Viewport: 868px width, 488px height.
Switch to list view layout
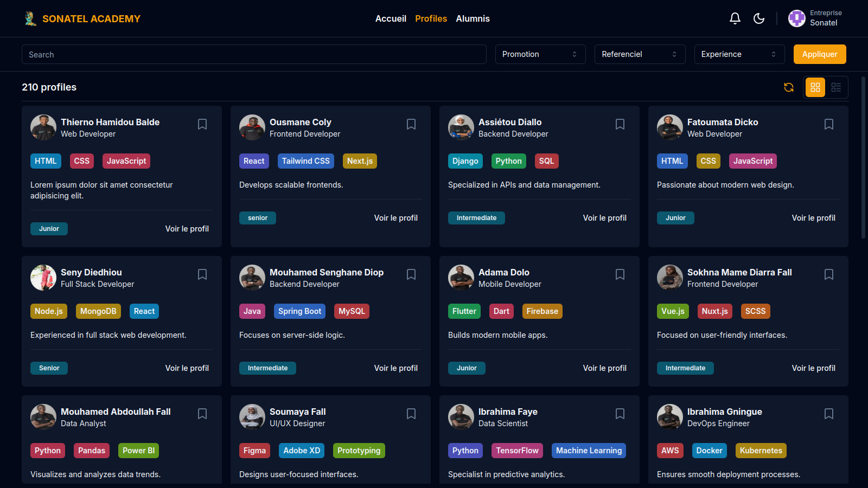coord(836,87)
